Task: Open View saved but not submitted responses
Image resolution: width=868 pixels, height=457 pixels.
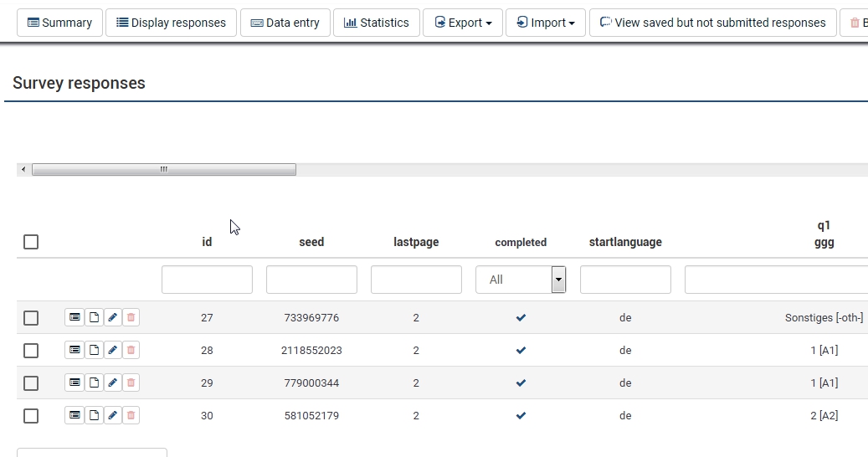Action: pyautogui.click(x=712, y=23)
